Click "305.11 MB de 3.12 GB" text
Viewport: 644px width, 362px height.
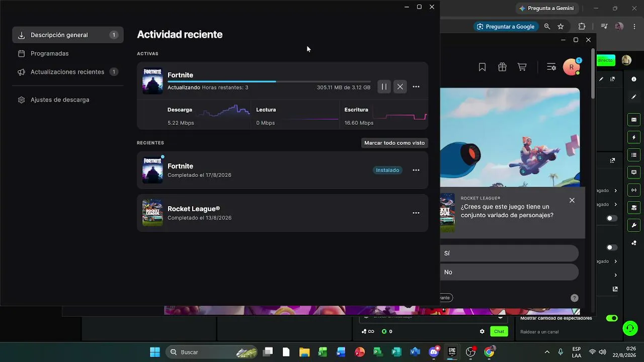click(x=344, y=87)
